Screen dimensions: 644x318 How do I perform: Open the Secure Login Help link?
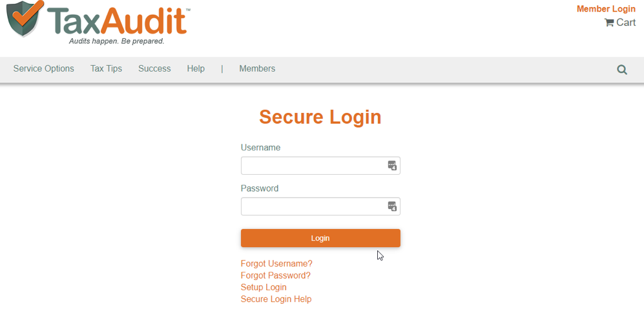click(276, 299)
